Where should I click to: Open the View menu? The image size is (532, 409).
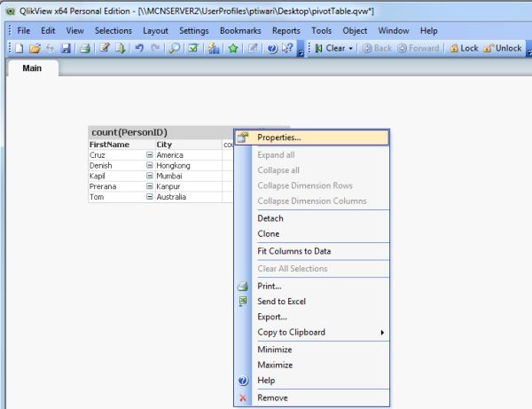pos(75,30)
